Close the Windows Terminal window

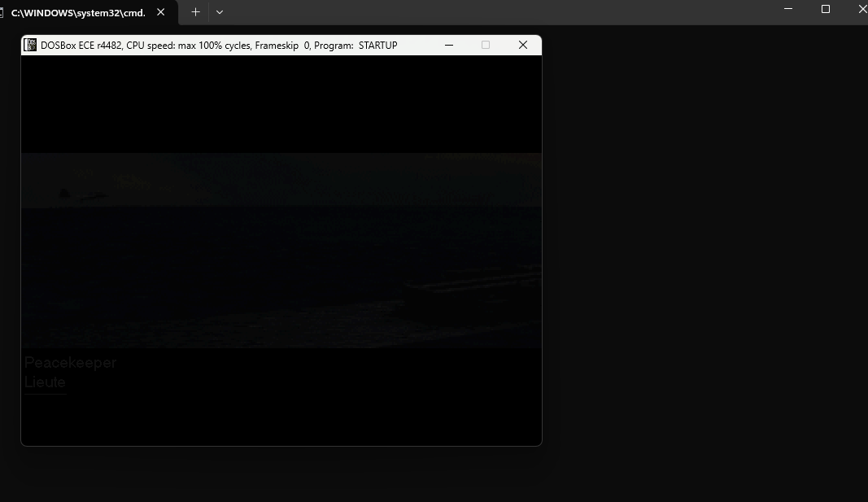(862, 9)
